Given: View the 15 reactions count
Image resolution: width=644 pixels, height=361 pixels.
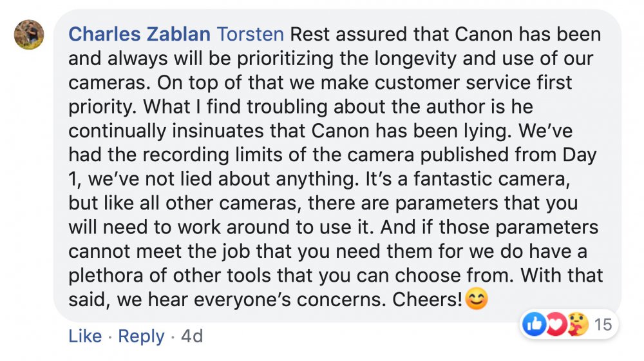Looking at the screenshot, I should (x=602, y=325).
